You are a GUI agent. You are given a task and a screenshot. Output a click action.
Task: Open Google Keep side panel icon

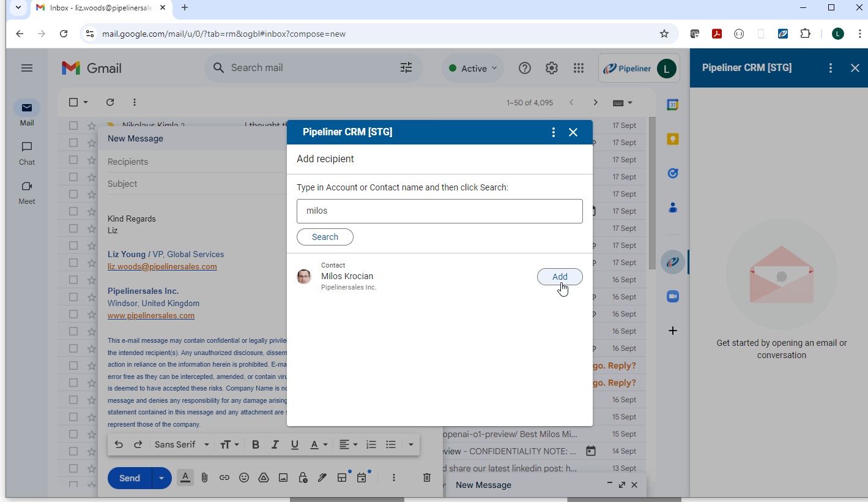tap(672, 139)
